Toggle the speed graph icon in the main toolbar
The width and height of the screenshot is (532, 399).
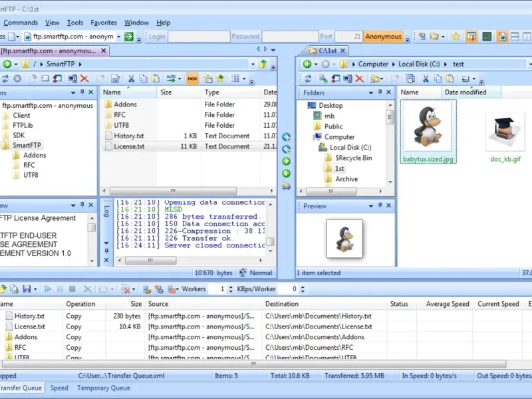[487, 37]
